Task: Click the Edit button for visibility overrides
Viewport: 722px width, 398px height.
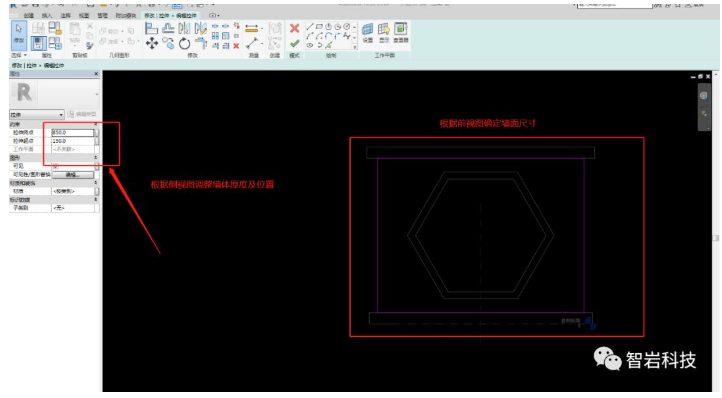Action: tap(73, 175)
